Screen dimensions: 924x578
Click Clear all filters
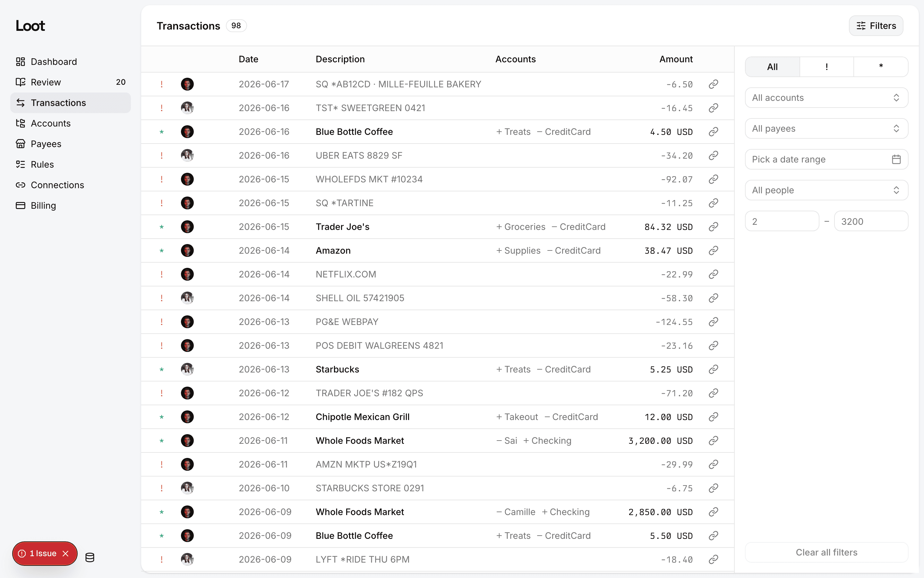click(827, 552)
